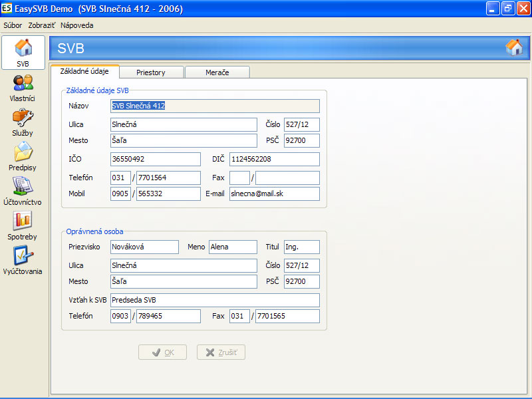Viewport: 532px width, 399px height.
Task: Click the IČO field 36550492
Action: point(156,159)
